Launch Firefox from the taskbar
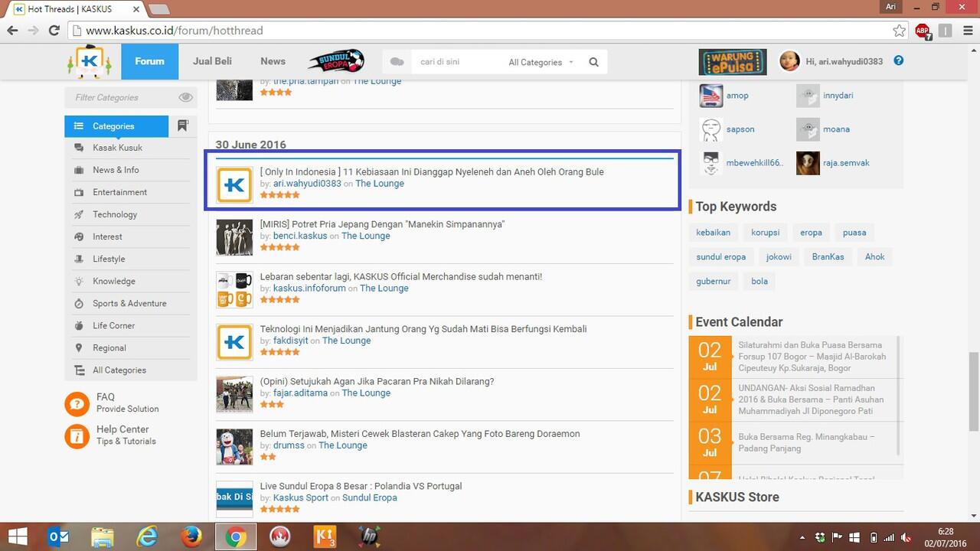 coord(191,537)
